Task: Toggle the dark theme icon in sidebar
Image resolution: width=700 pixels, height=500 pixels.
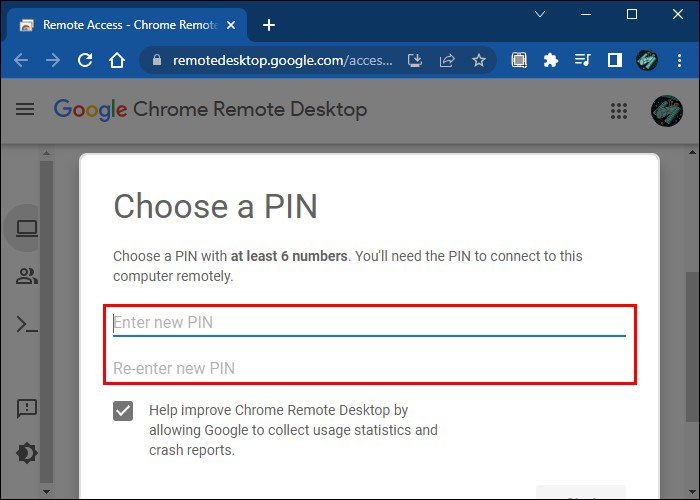Action: 27,453
